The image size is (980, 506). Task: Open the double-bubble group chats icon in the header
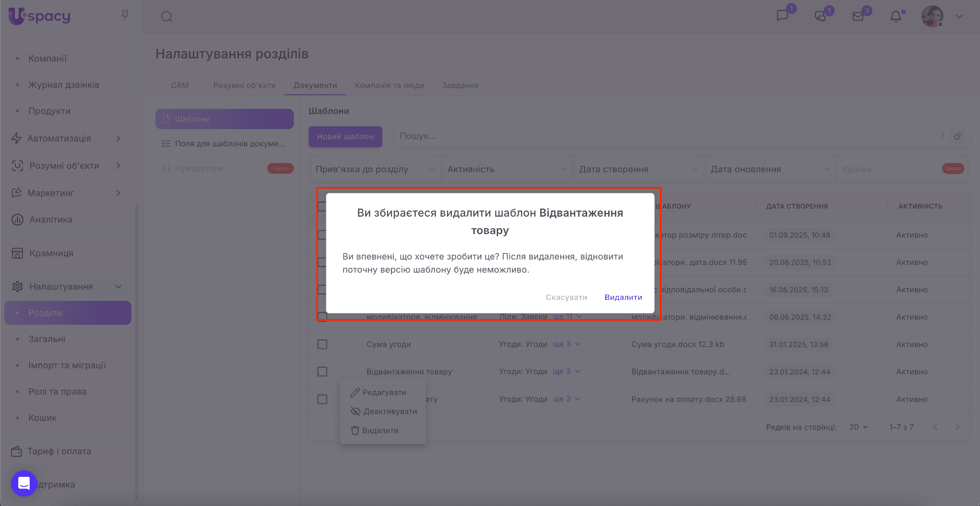click(x=820, y=16)
